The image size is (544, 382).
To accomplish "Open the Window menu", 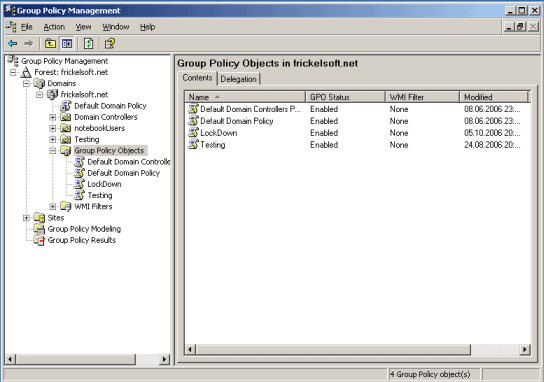I will click(116, 27).
